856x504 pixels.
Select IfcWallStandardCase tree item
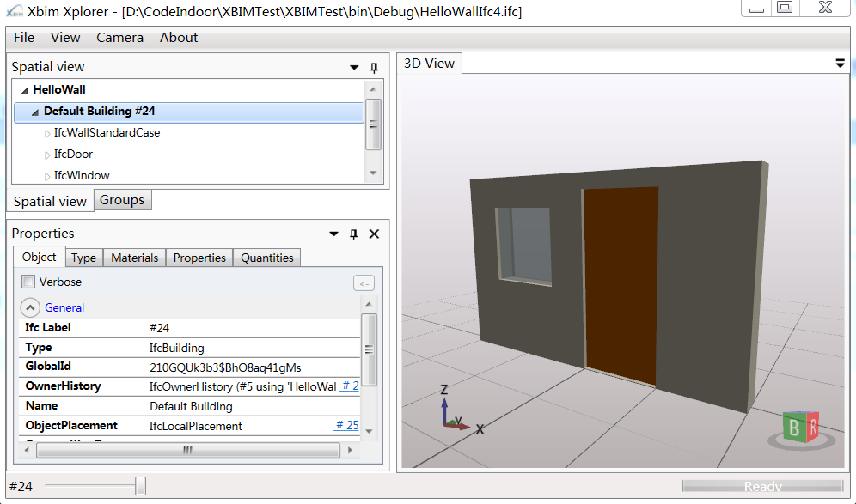pyautogui.click(x=107, y=133)
